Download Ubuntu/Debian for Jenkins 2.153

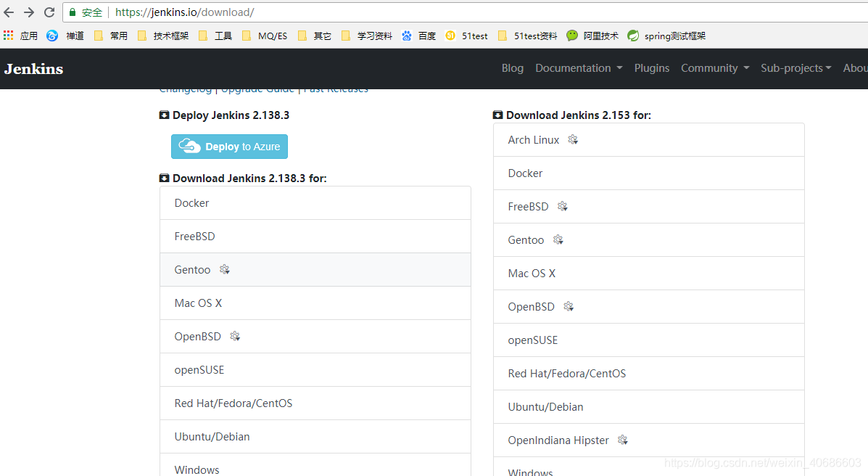pos(649,407)
